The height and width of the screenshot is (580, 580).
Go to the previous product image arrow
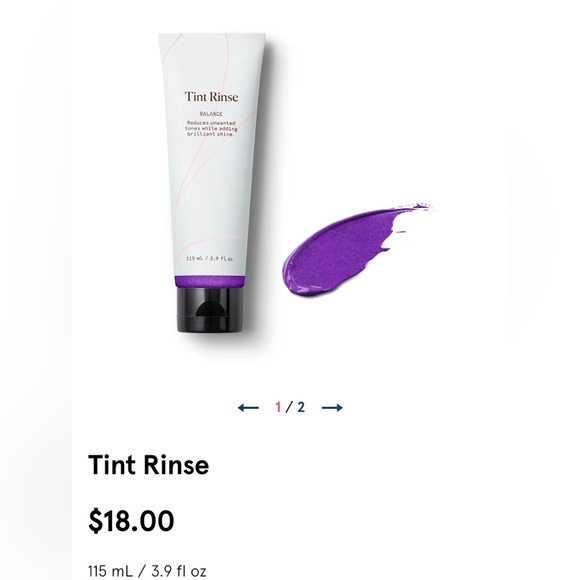(x=248, y=408)
